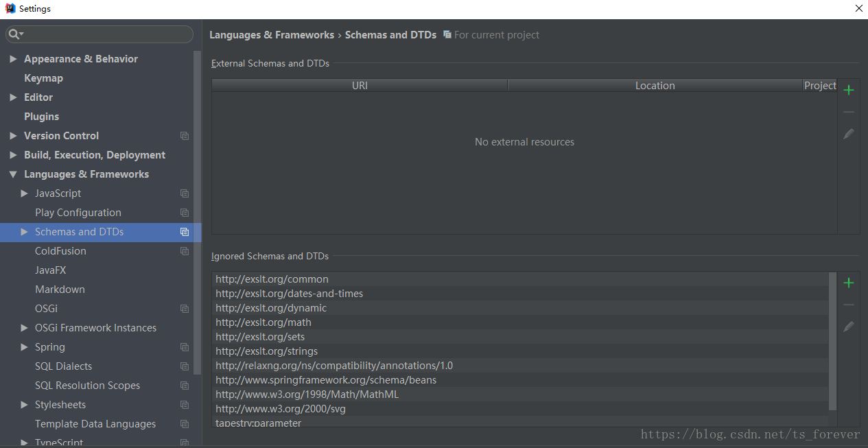Open the Keymap settings page
This screenshot has width=868, height=448.
tap(43, 78)
